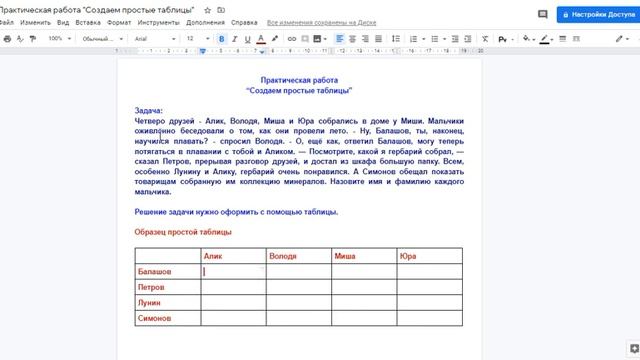The image size is (640, 360).
Task: Expand bulleted list style options
Action: click(x=444, y=39)
